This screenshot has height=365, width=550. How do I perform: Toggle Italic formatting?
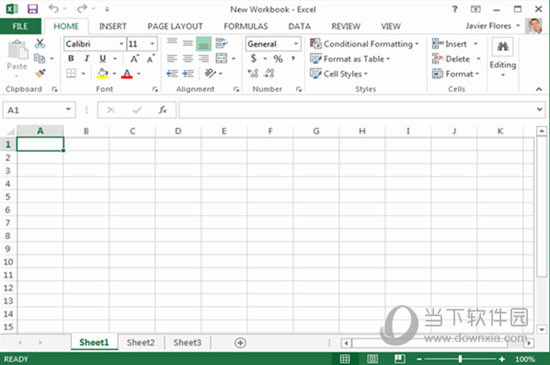[x=87, y=59]
